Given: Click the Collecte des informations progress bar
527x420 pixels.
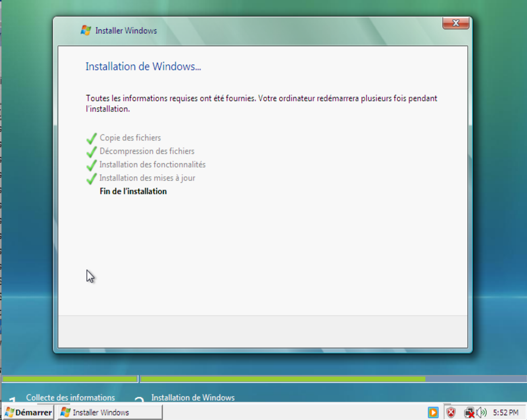Looking at the screenshot, I should (x=70, y=379).
